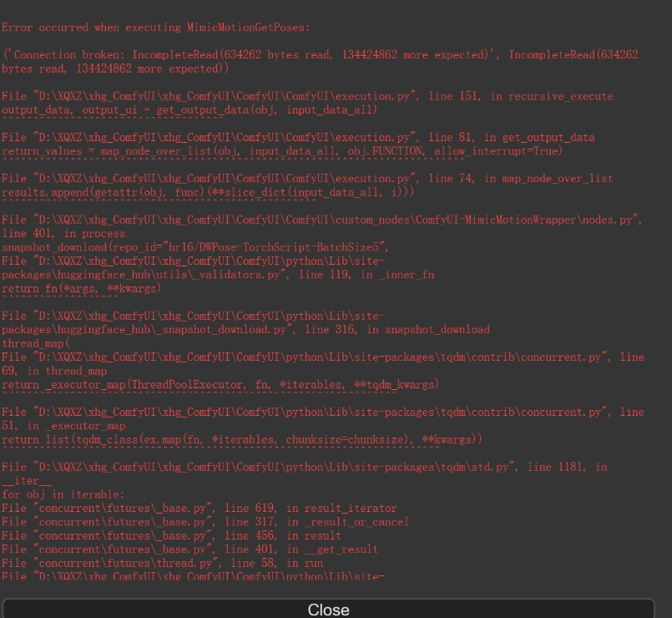This screenshot has width=672, height=618.
Task: Click the 'results.append(getattr' code line
Action: [x=208, y=192]
